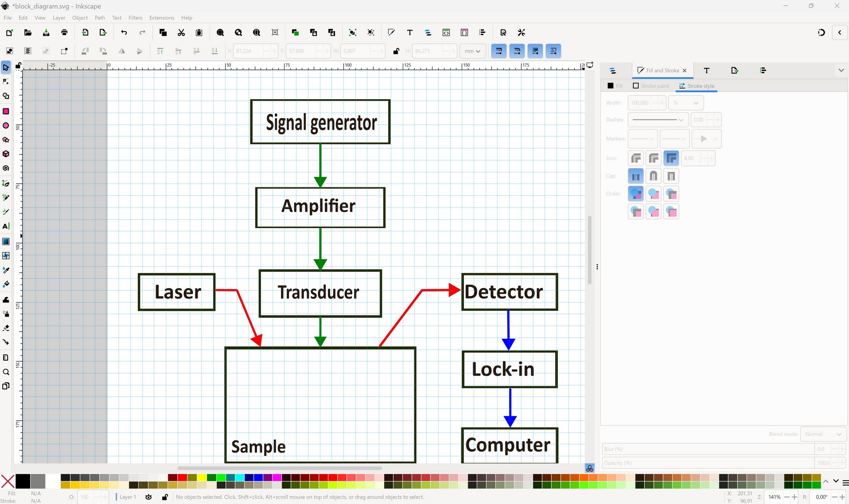Choose the Ellipse tool
The width and height of the screenshot is (849, 504).
6,126
